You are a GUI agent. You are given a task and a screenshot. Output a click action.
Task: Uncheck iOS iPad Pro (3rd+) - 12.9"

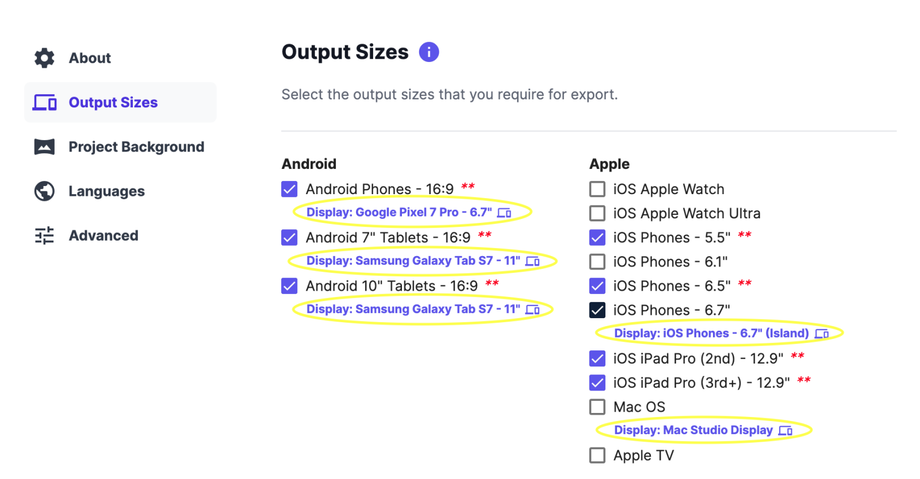click(x=598, y=383)
